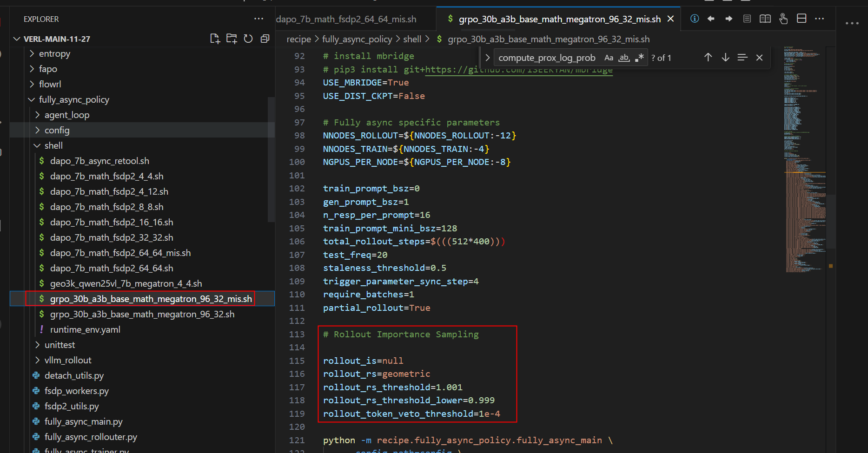Select the active grpo_30b_a3b_base_math_megatron_96_32_mis.sh tab
The width and height of the screenshot is (868, 453).
pos(559,19)
